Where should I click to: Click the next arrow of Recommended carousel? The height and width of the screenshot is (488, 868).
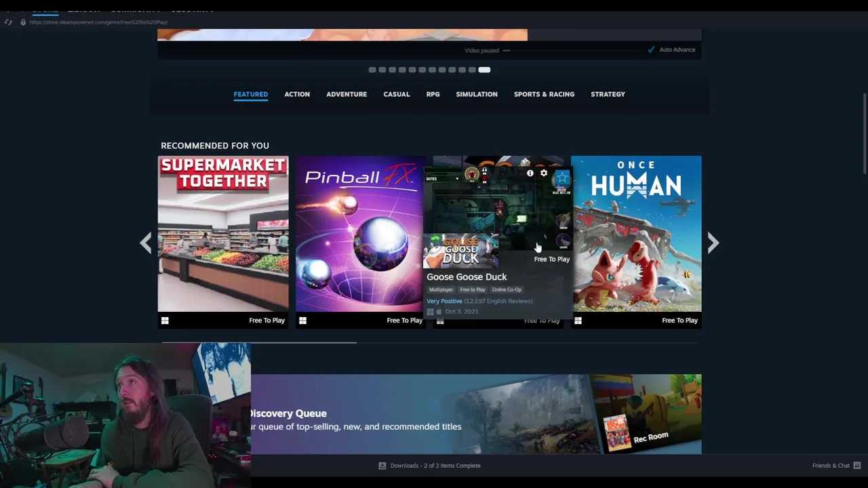pos(713,243)
